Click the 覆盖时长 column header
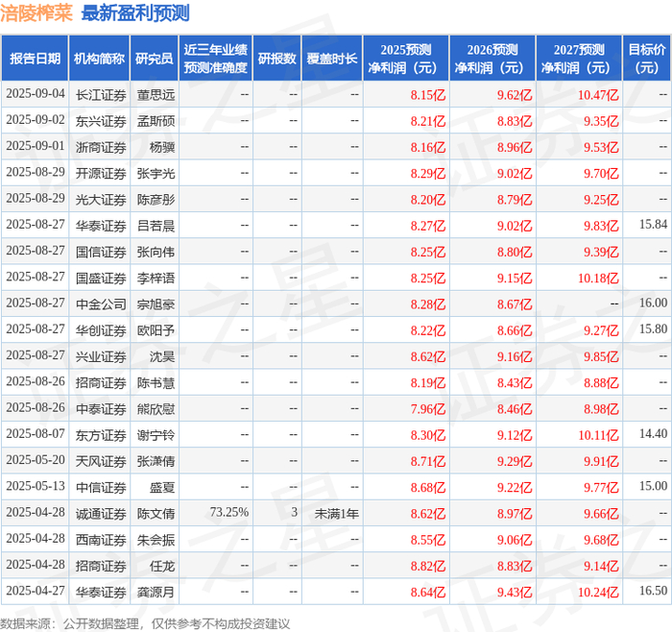 click(x=332, y=59)
